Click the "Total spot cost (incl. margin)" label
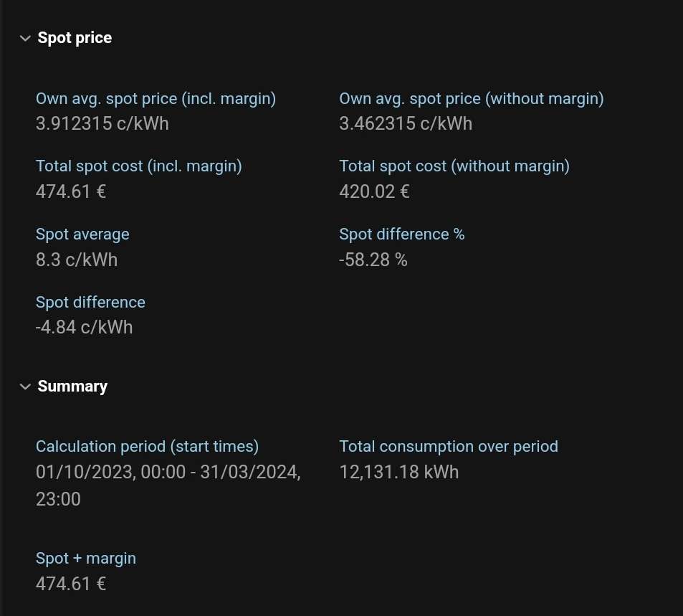Screen dimensions: 683x616 point(139,166)
